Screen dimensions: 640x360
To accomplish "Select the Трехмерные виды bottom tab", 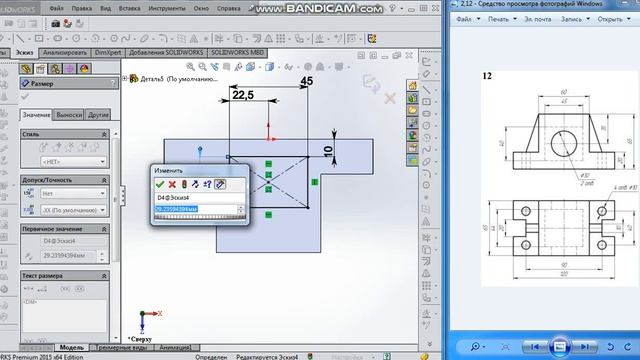I will point(122,347).
